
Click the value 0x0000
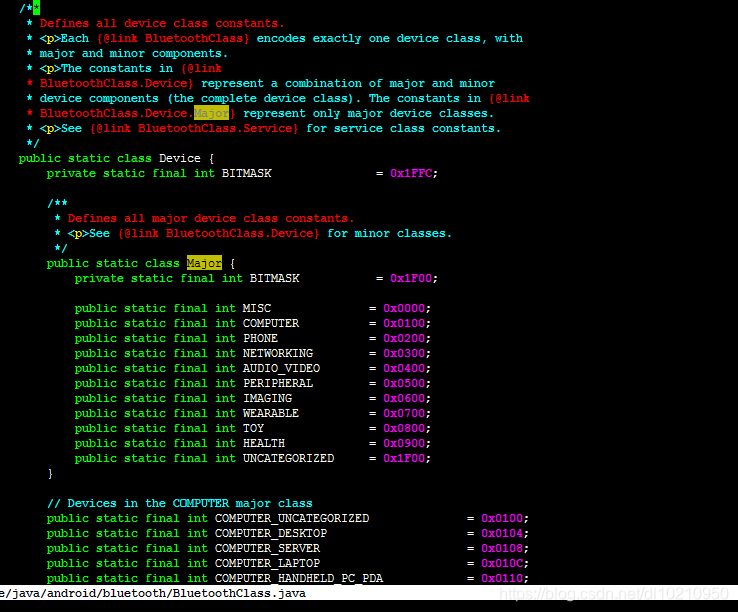click(x=404, y=308)
